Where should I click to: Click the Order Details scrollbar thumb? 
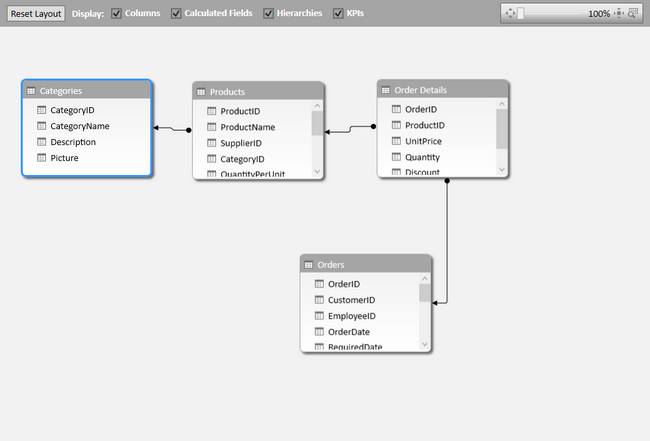pos(502,129)
